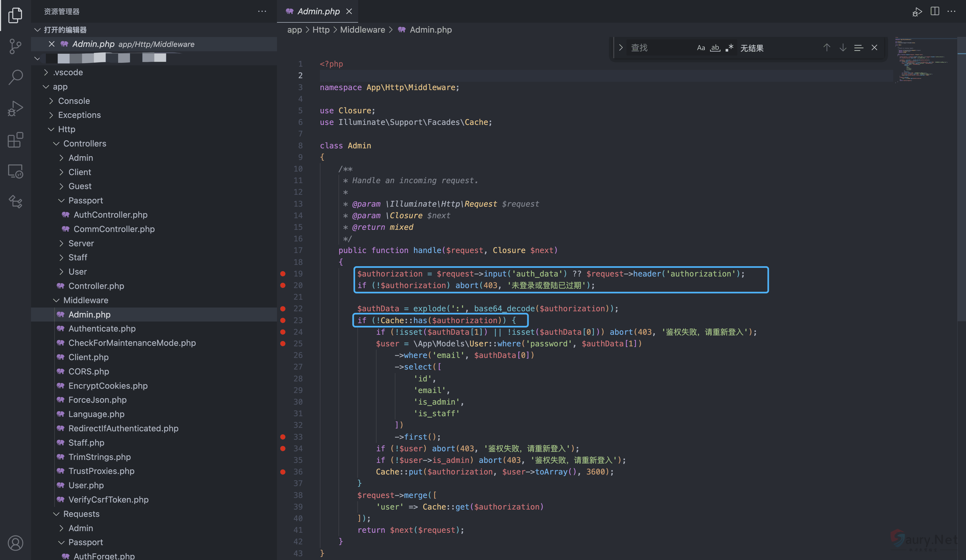This screenshot has width=966, height=560.
Task: Click the run and debug file icon
Action: (917, 12)
